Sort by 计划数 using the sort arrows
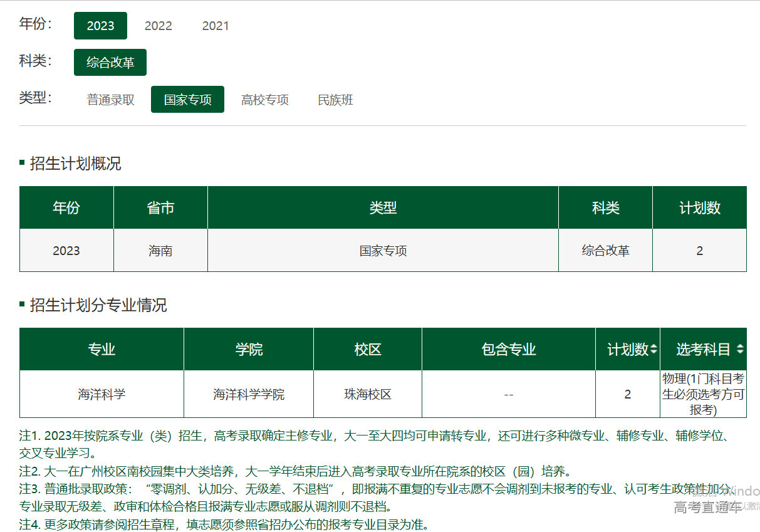 point(654,350)
